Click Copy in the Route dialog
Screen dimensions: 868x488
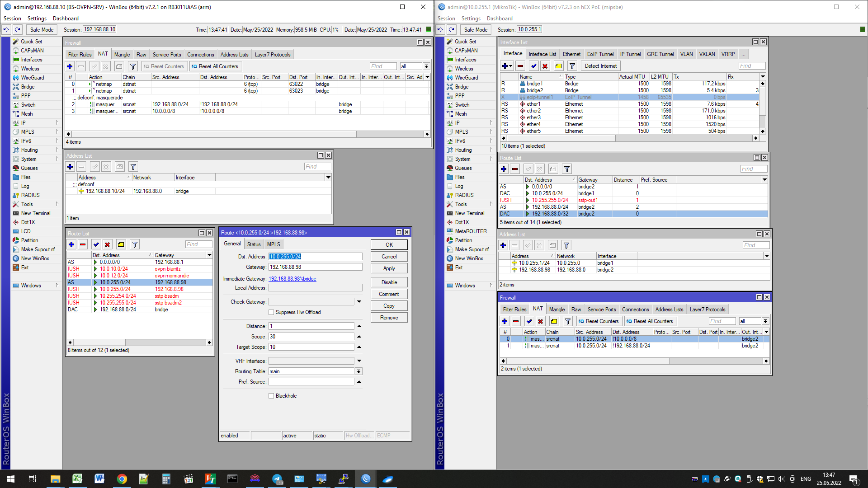389,306
